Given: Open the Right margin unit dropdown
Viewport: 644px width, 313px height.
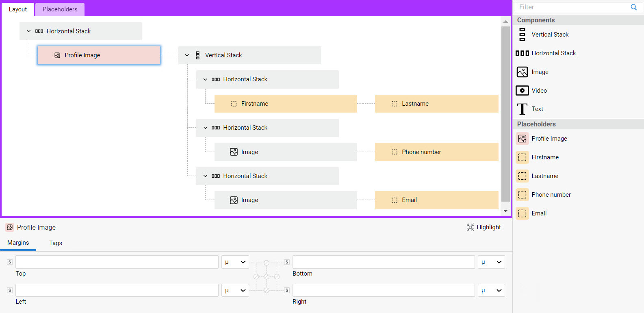Looking at the screenshot, I should coord(491,290).
